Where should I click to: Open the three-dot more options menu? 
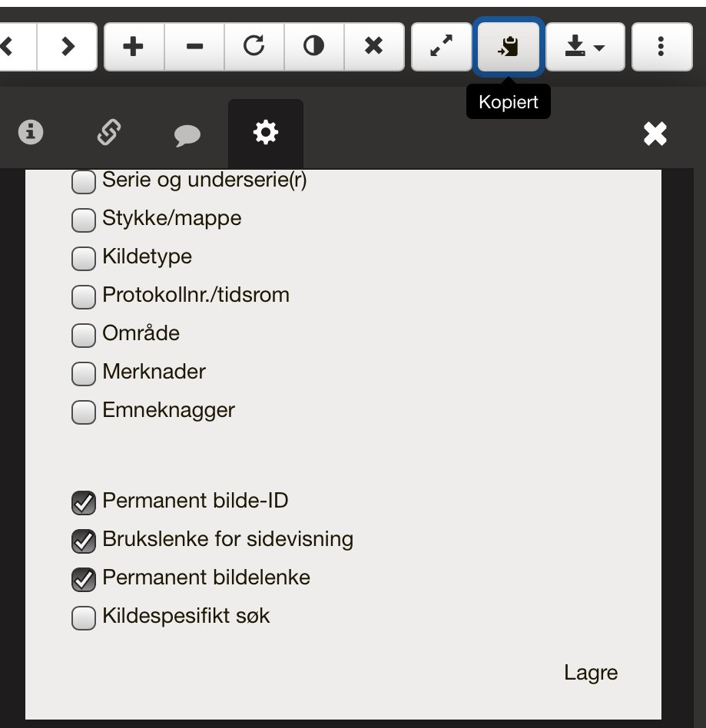(661, 47)
